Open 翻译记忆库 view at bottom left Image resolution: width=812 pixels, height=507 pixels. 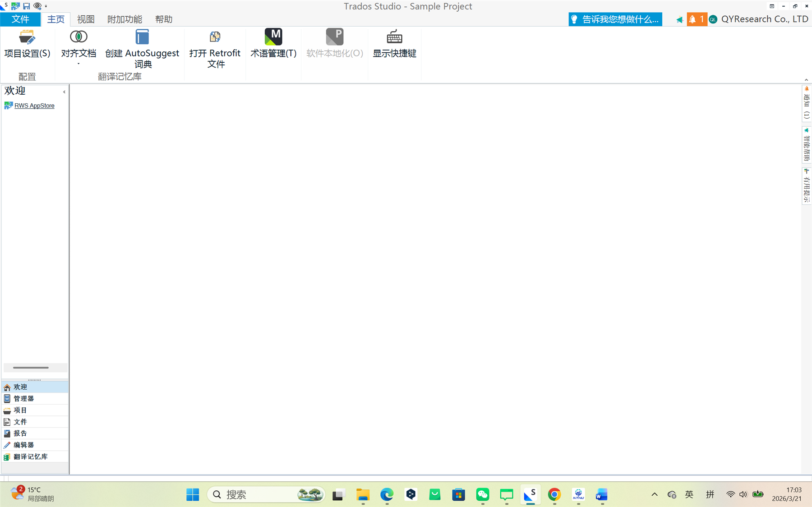[x=30, y=456]
